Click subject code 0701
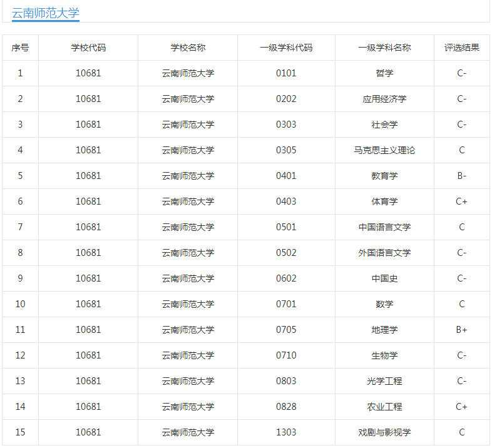 click(286, 304)
